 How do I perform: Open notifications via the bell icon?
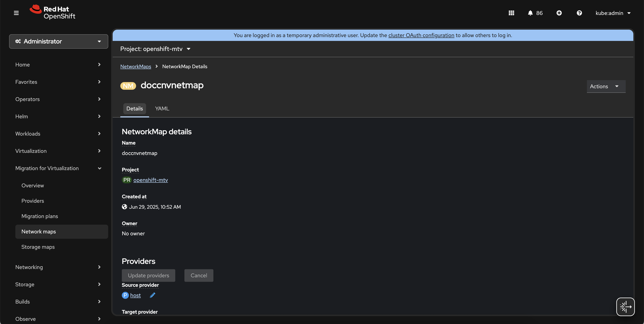530,13
